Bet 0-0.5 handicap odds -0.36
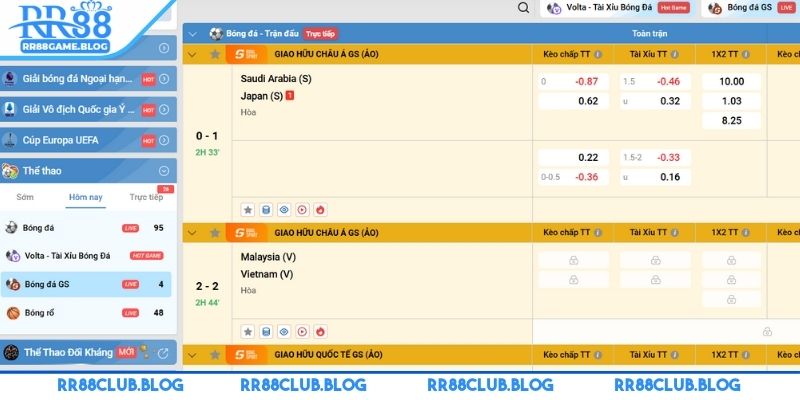 [573, 177]
